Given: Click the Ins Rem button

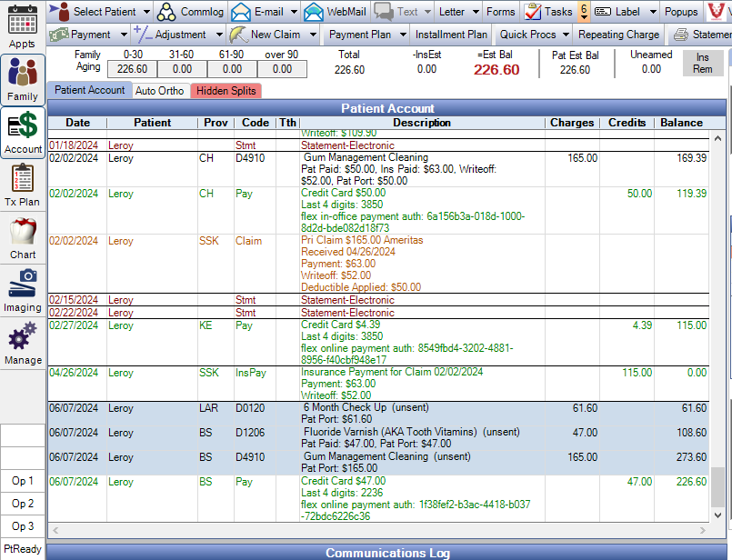Looking at the screenshot, I should (703, 63).
